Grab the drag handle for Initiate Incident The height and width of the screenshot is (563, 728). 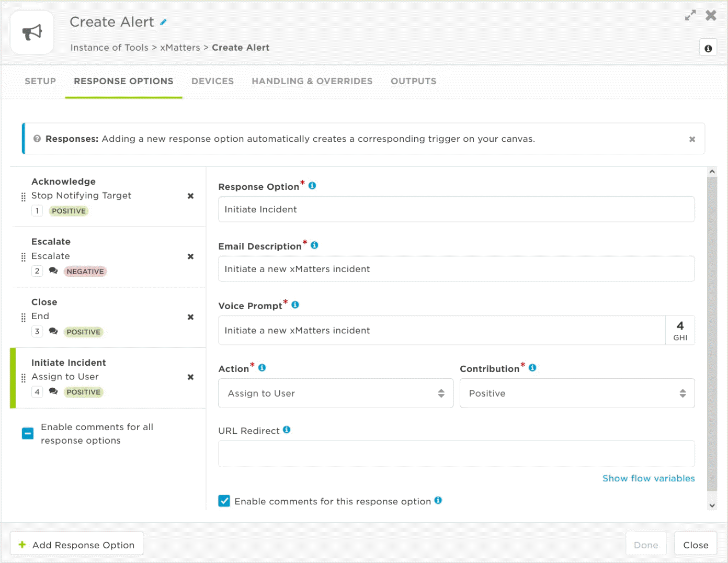click(x=23, y=378)
